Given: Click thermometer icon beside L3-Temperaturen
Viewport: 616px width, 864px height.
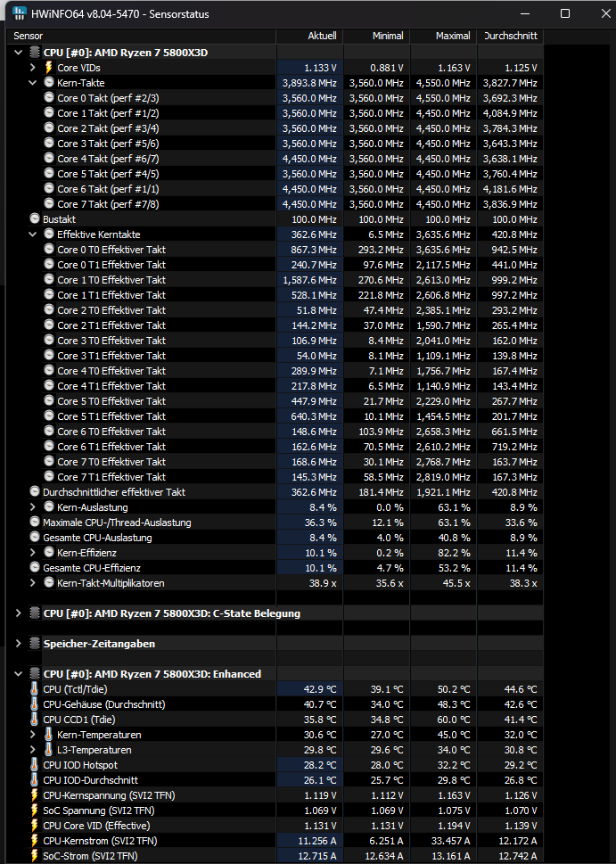Looking at the screenshot, I should point(48,749).
